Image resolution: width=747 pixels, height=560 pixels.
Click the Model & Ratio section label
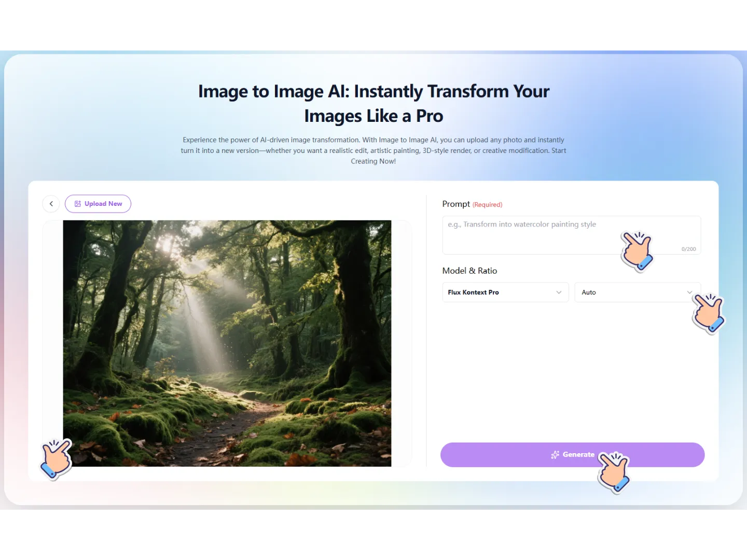point(469,271)
